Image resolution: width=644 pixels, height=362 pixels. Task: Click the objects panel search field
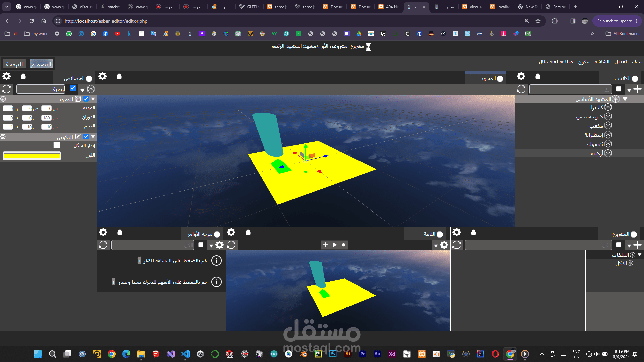click(x=570, y=89)
